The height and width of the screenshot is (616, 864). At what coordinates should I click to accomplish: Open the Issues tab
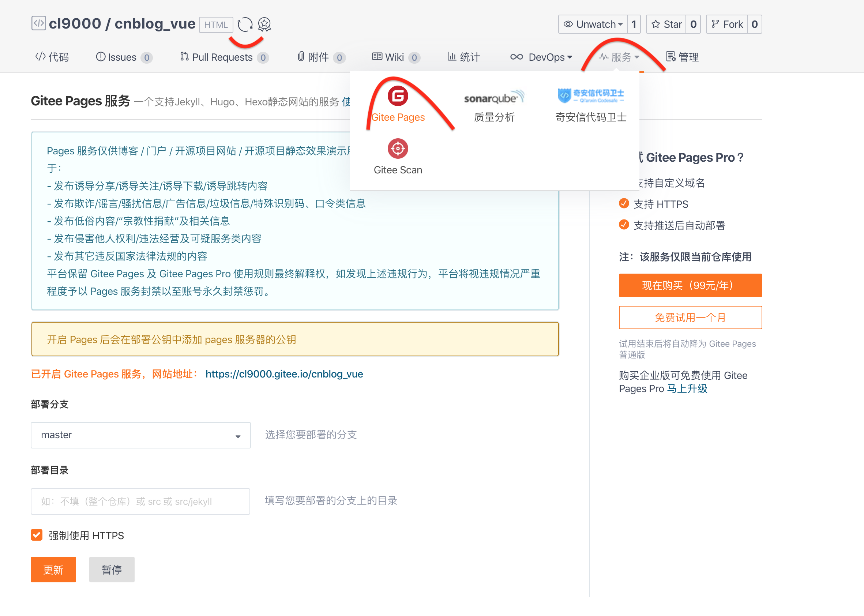(124, 57)
